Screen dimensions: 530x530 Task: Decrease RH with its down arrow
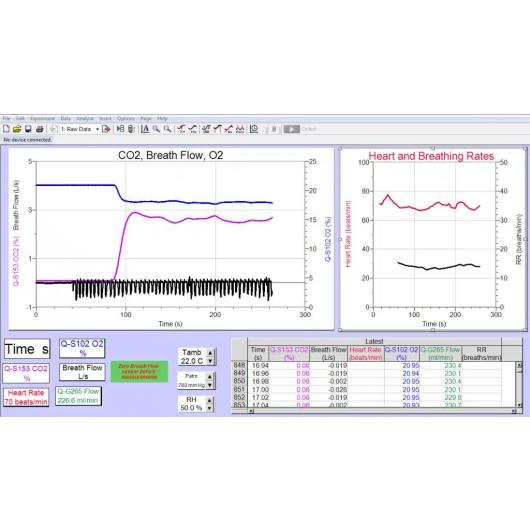click(210, 408)
